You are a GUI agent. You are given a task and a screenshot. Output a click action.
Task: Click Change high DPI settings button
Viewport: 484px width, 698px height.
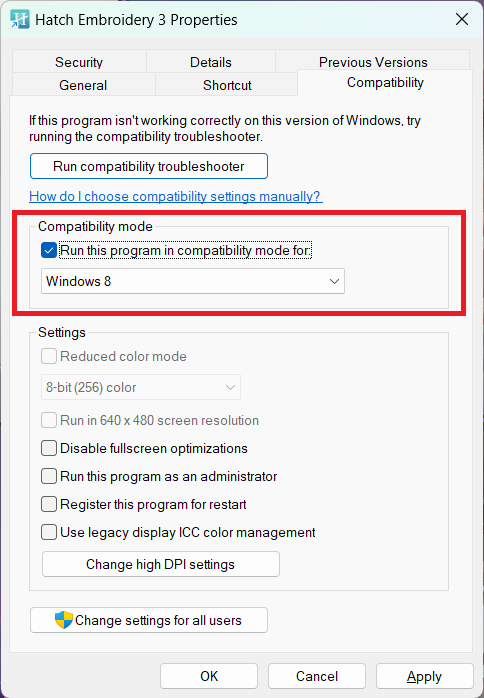pyautogui.click(x=161, y=564)
